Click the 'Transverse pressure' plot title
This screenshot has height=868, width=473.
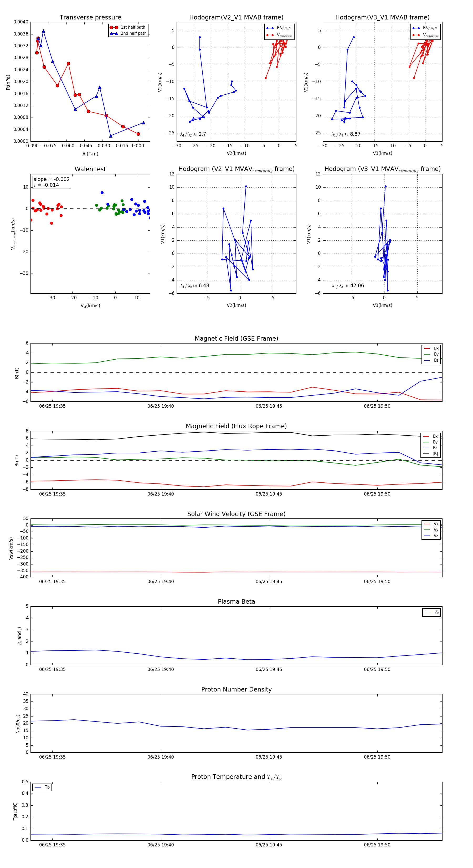[x=90, y=18]
